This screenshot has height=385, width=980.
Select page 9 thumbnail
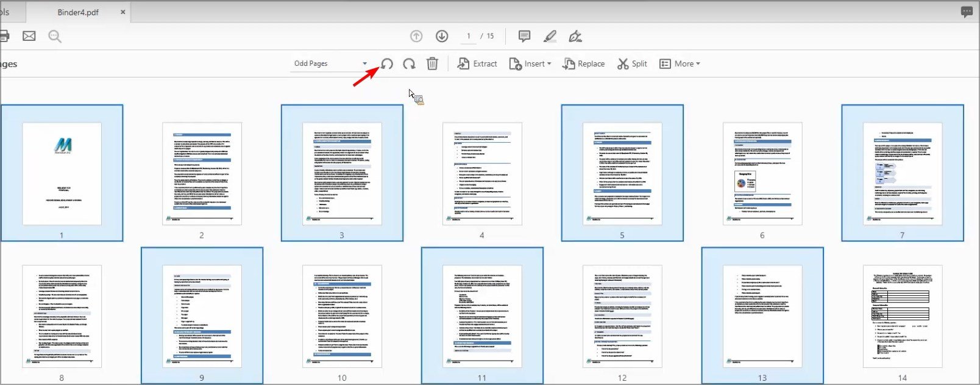pyautogui.click(x=202, y=317)
